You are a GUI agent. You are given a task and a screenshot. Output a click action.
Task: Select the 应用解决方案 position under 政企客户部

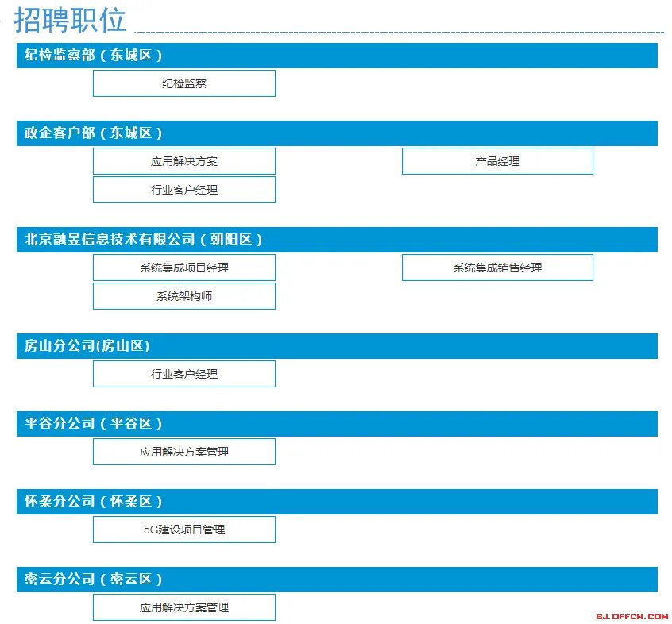pyautogui.click(x=183, y=160)
